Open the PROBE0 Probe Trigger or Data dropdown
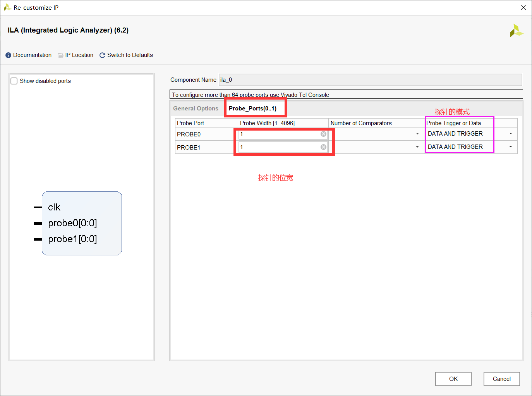 click(511, 134)
